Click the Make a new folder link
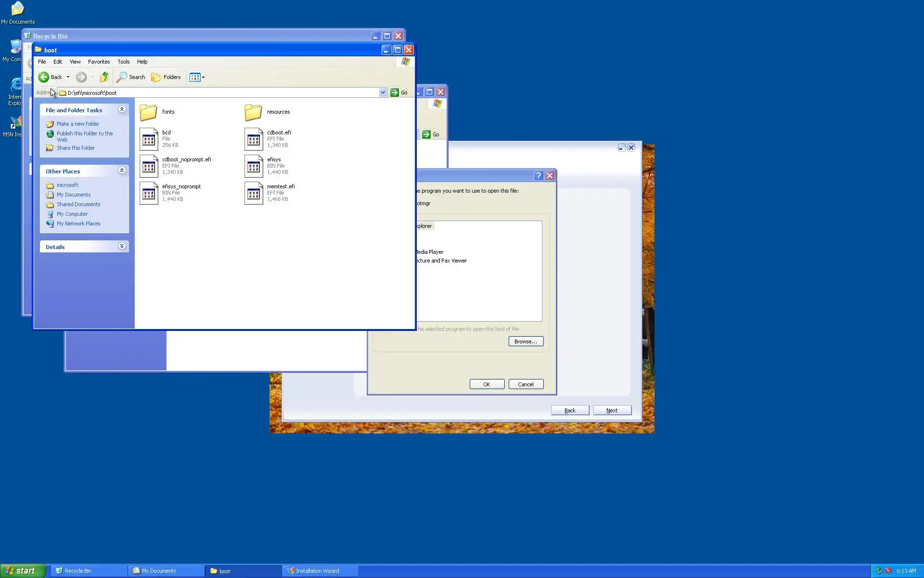924x578 pixels. 77,124
